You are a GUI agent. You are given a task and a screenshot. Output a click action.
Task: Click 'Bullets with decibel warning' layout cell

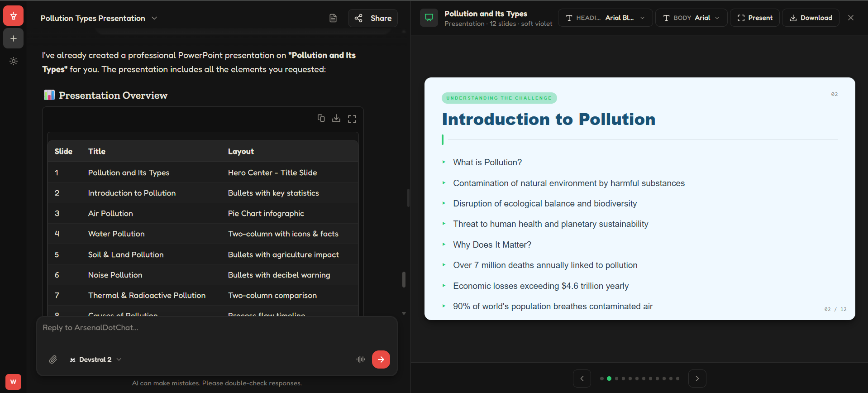click(x=279, y=275)
